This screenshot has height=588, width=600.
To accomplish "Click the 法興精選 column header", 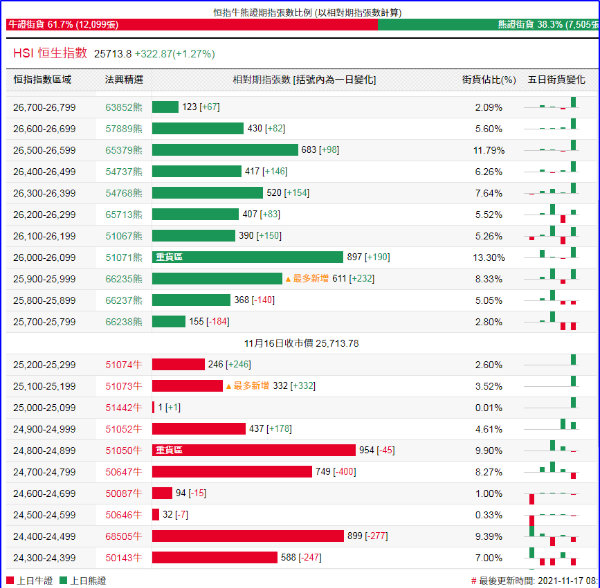I will (124, 77).
